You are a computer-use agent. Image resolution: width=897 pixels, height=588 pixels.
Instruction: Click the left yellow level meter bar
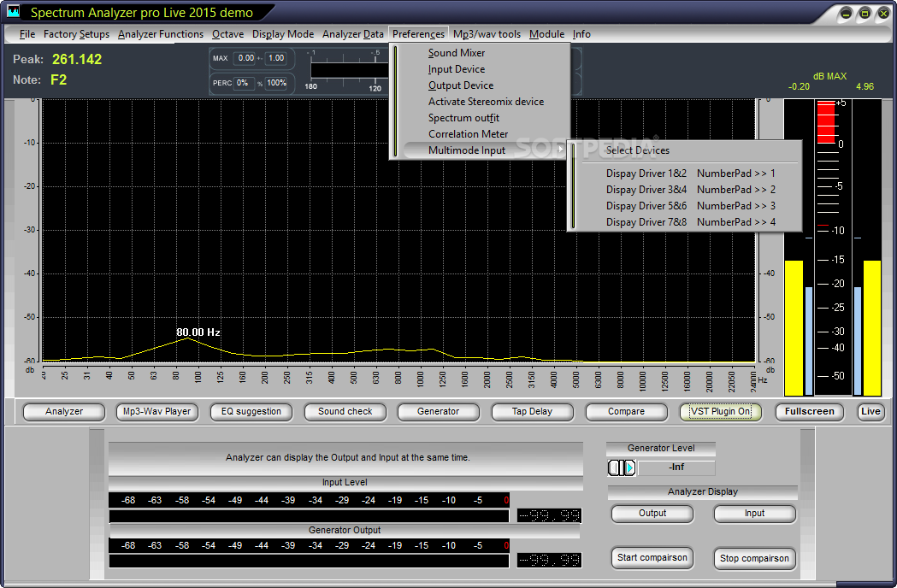tap(794, 327)
